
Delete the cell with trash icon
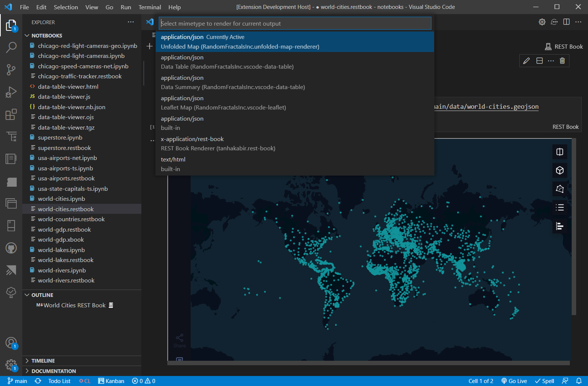point(562,61)
